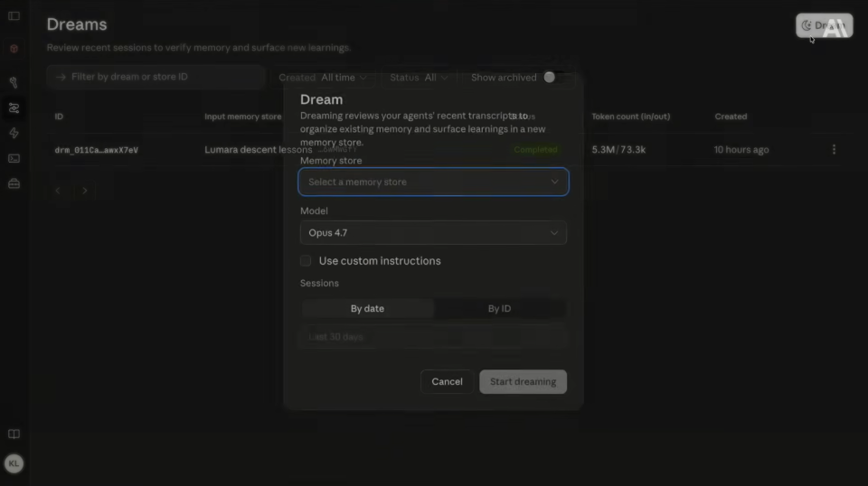Click the drm_011Ca…awxX7eV dream ID
This screenshot has height=486, width=868.
pos(97,150)
